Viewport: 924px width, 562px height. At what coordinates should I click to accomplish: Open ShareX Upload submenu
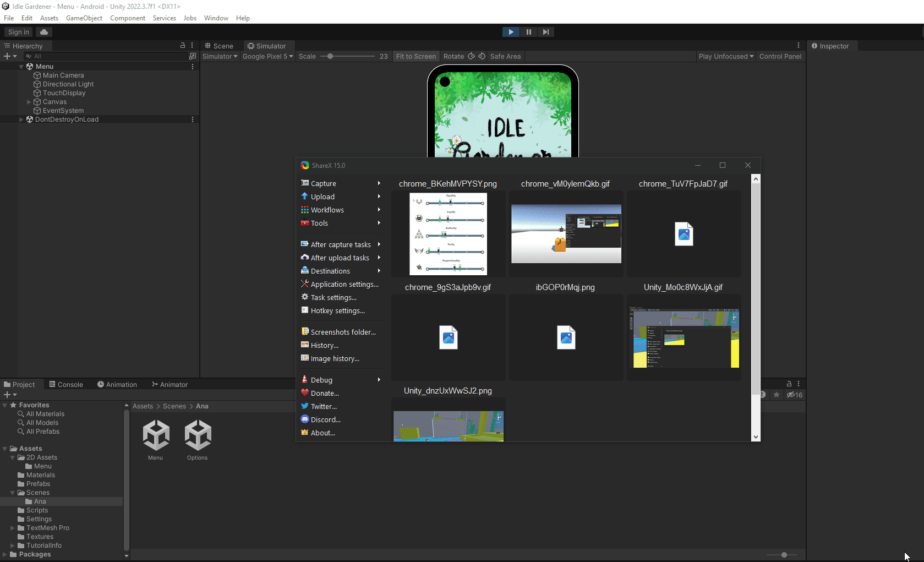tap(341, 197)
